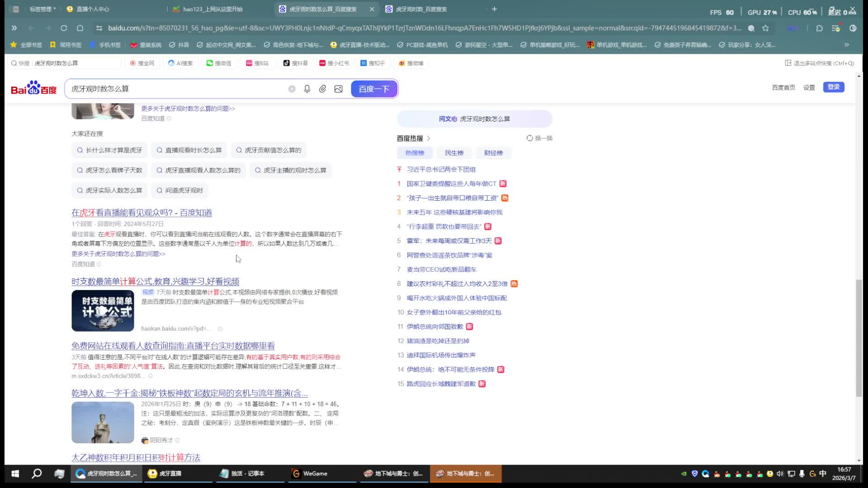
Task: Reload the current page
Action: 64,28
